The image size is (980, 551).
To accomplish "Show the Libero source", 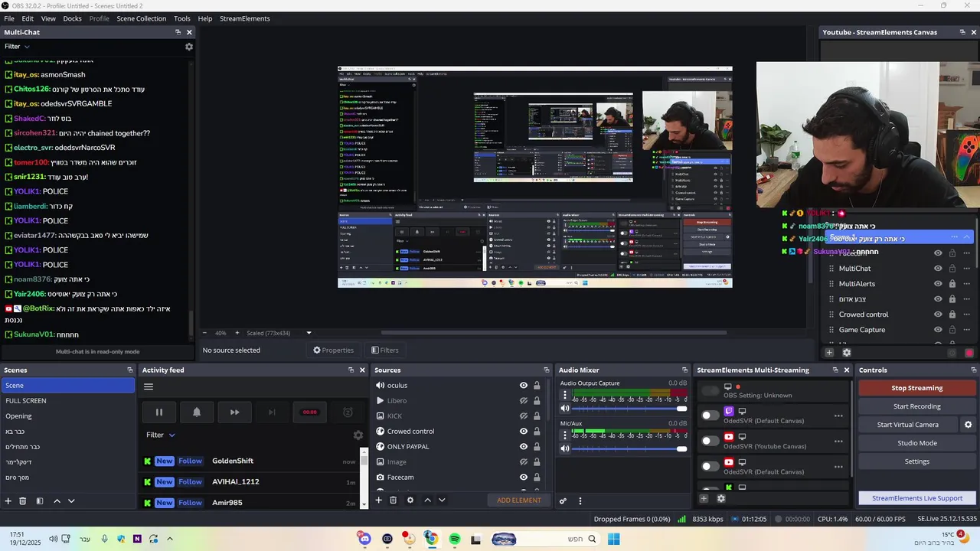I will pyautogui.click(x=524, y=401).
